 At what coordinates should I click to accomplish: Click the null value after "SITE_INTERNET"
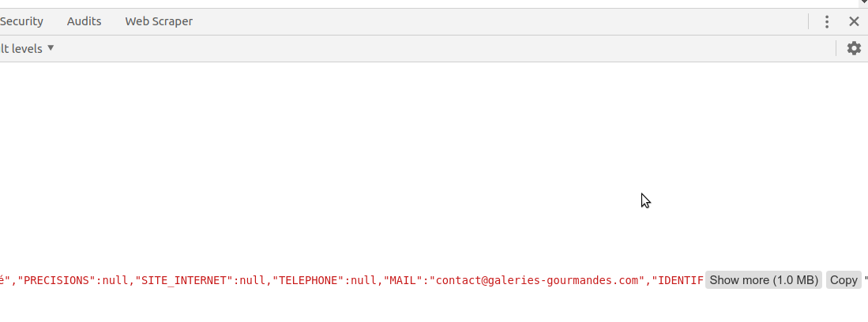pyautogui.click(x=253, y=280)
